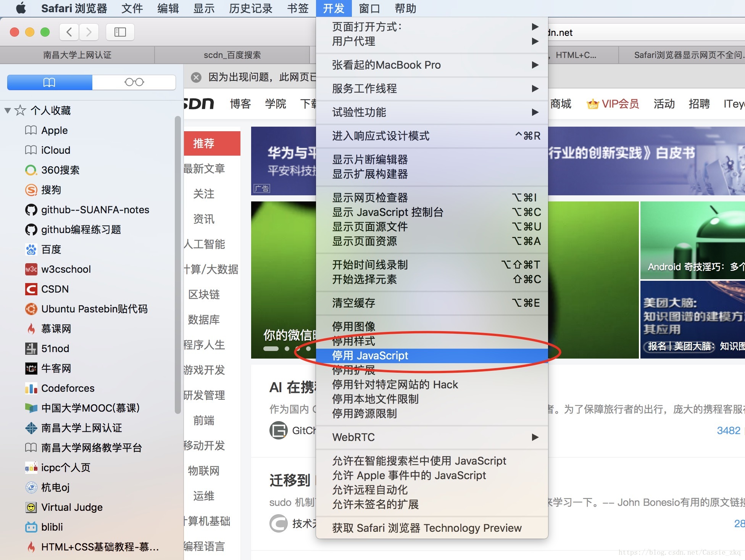Collapse the 个人收藏 favorites folder
The height and width of the screenshot is (560, 745).
click(8, 111)
